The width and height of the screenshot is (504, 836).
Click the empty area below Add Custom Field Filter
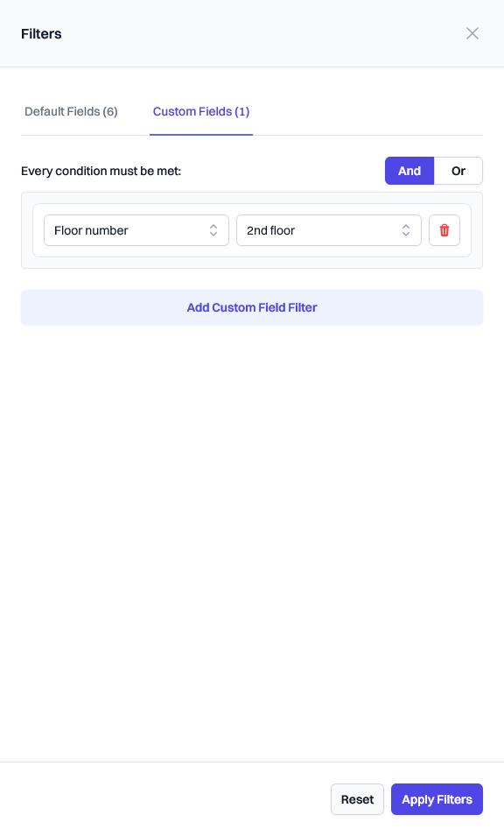(x=252, y=533)
